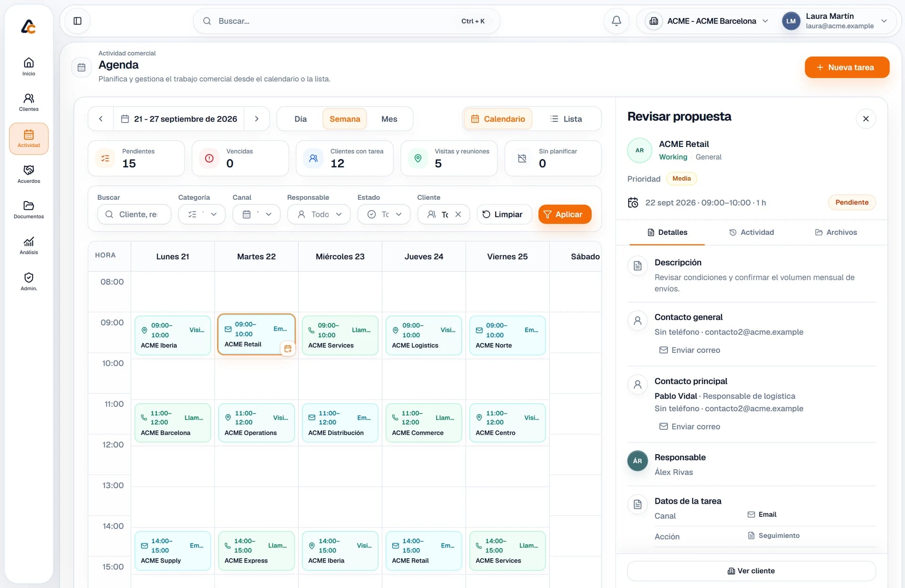Open Clientes in the sidebar
Image resolution: width=905 pixels, height=588 pixels.
coord(29,102)
